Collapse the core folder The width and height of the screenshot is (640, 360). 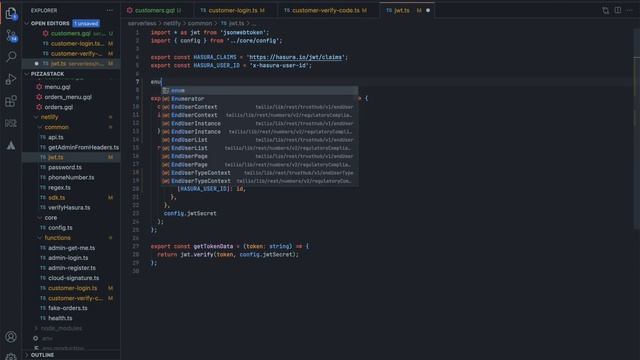pos(40,218)
